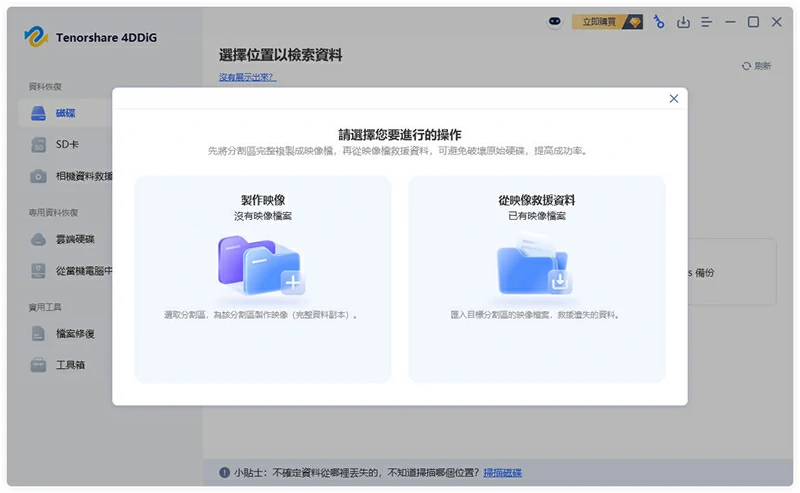Select SD卡 in the sidebar
Image resolution: width=800 pixels, height=493 pixels.
65,144
